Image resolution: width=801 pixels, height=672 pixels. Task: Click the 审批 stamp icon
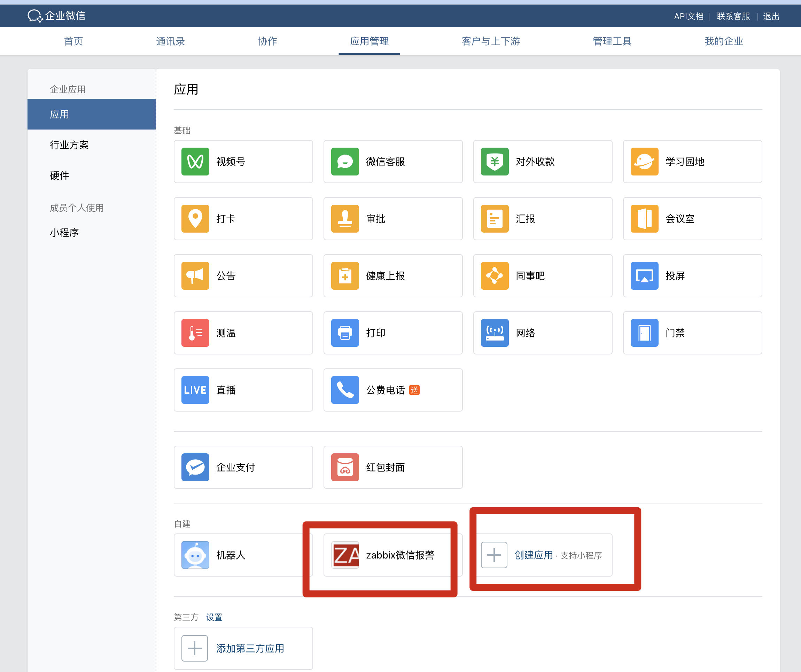(x=345, y=219)
